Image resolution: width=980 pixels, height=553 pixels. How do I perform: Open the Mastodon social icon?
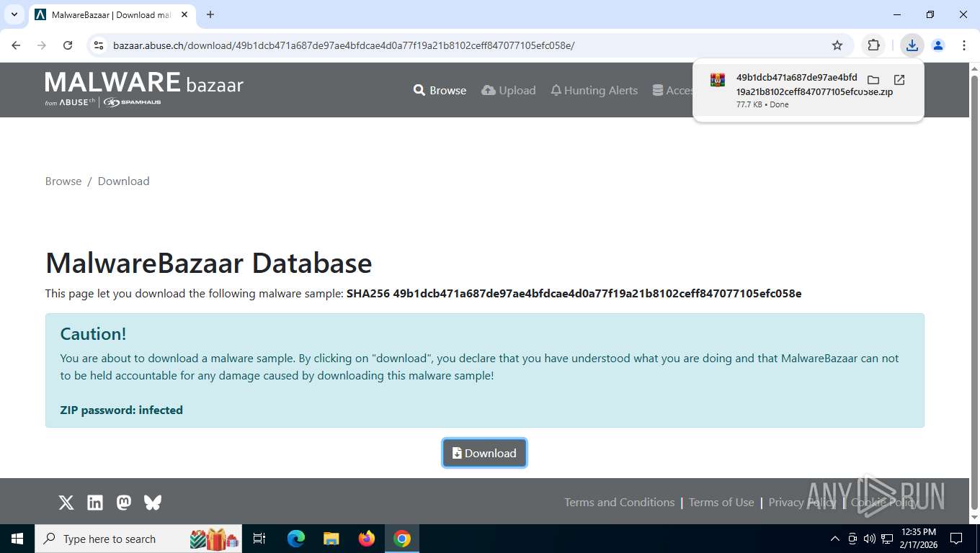[124, 503]
